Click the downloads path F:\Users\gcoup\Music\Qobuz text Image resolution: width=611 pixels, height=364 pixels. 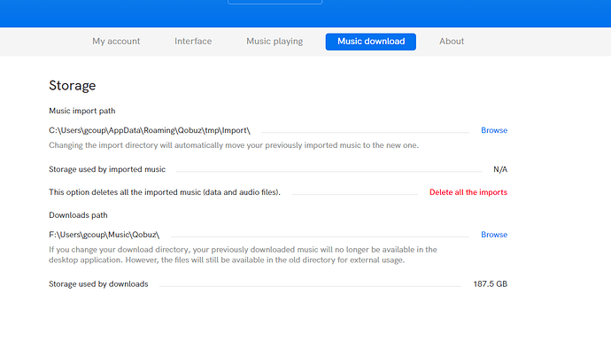point(104,235)
